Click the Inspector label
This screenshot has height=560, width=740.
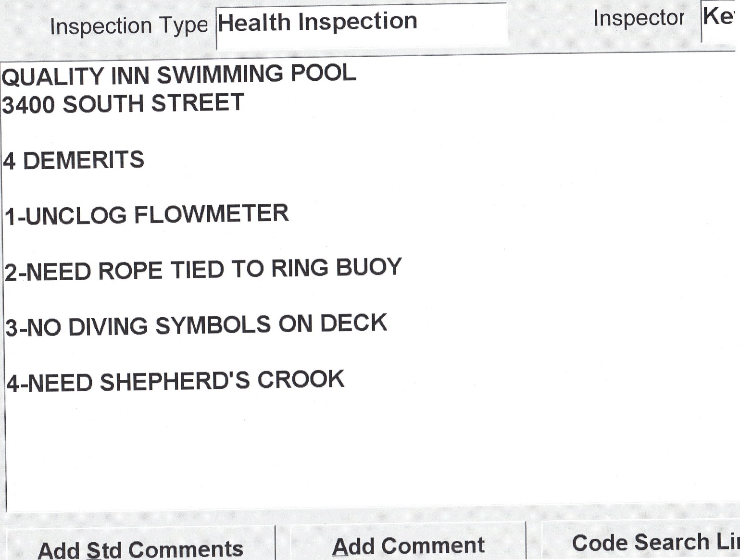(639, 19)
